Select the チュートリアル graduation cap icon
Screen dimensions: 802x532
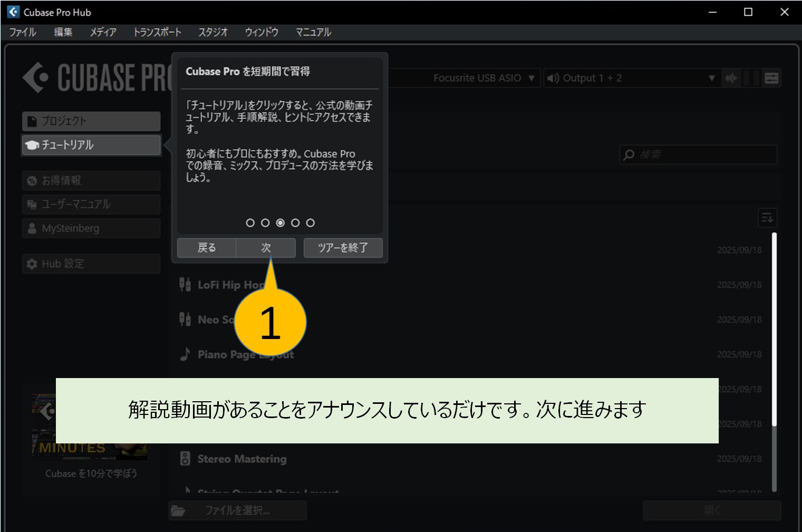pos(31,146)
